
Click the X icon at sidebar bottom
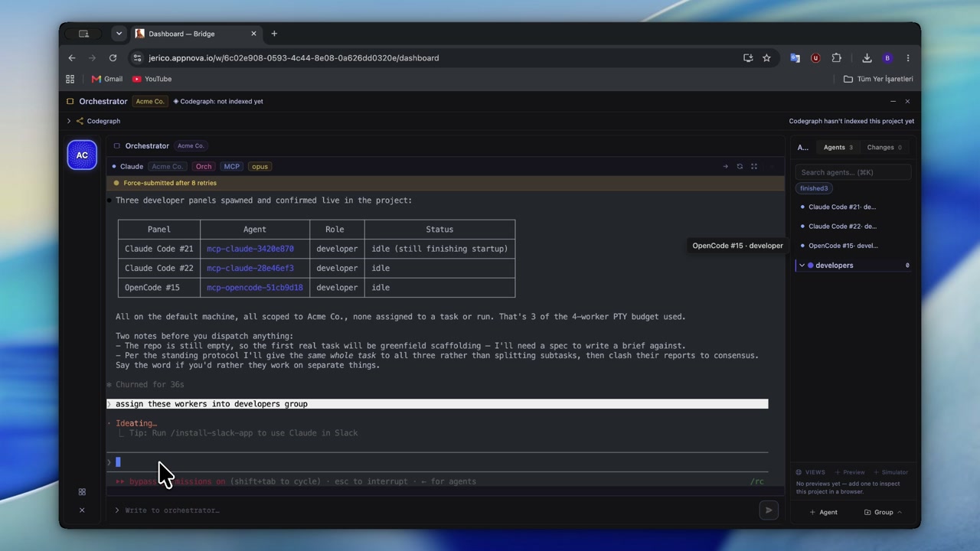click(82, 510)
